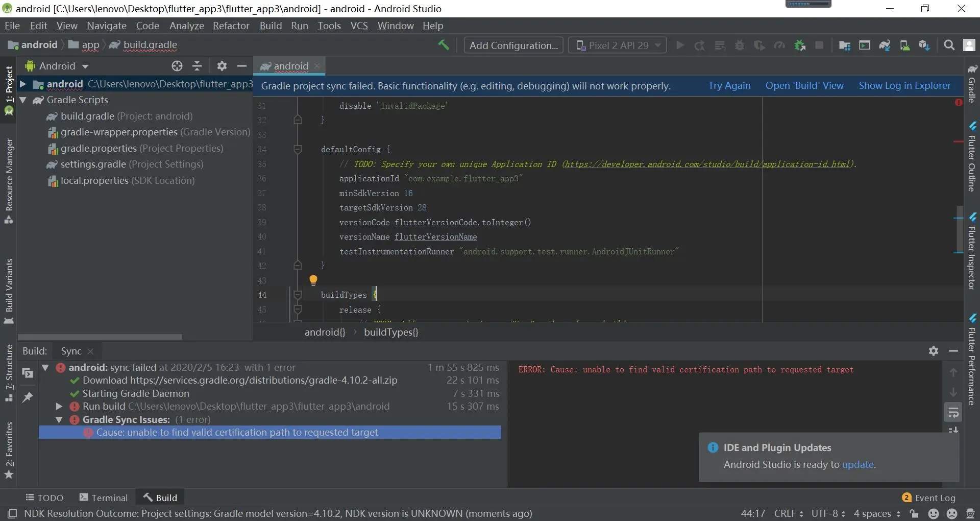Click the update link in the notification

tap(858, 464)
